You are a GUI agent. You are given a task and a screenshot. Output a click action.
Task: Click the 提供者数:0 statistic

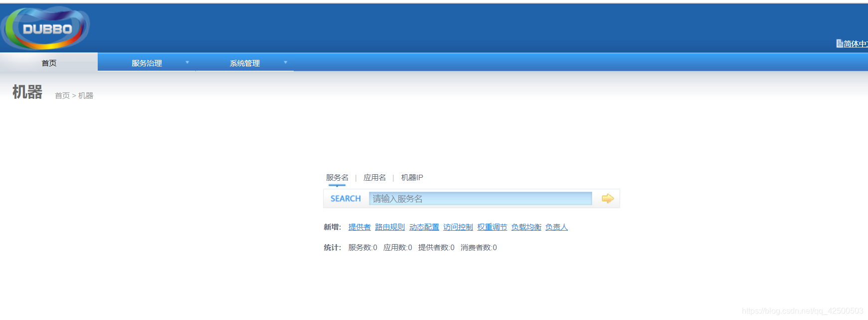(436, 248)
